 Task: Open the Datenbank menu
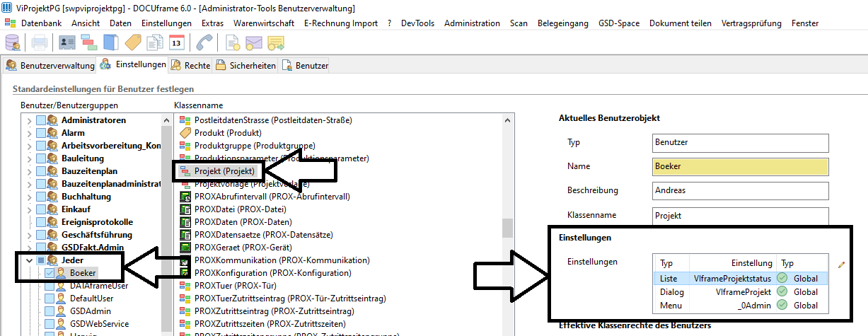[41, 23]
